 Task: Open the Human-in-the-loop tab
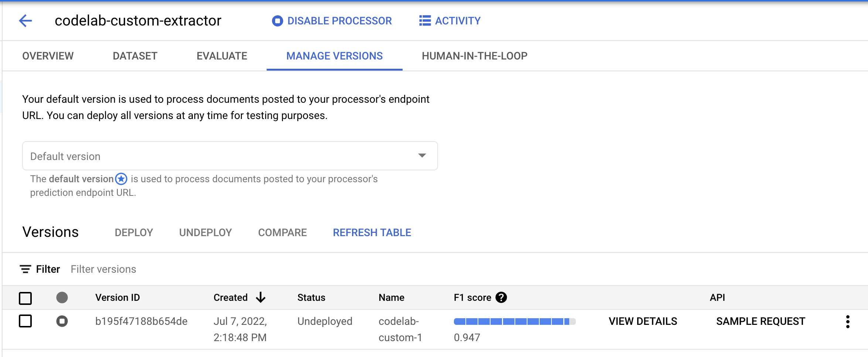coord(474,56)
